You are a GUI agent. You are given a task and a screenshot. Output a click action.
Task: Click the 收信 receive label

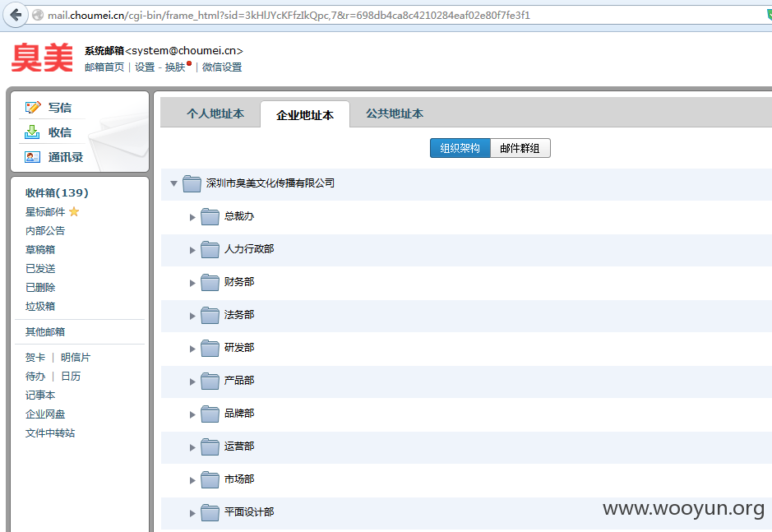(x=60, y=132)
